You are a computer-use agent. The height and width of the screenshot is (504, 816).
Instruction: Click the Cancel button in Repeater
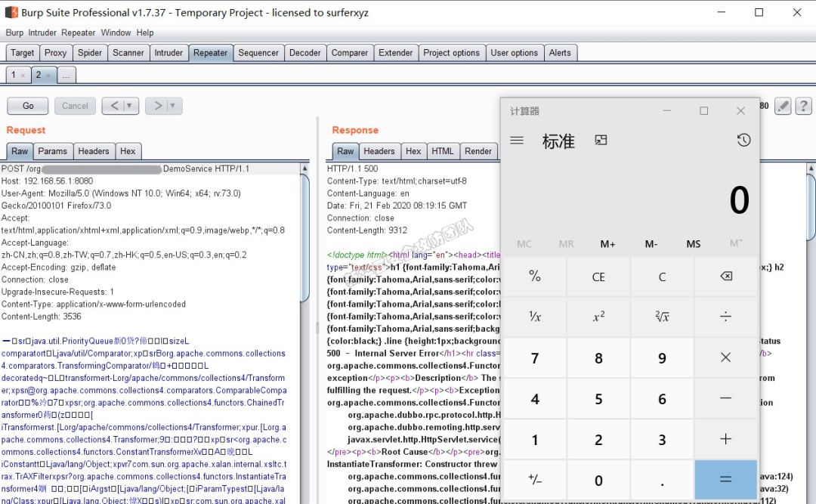(75, 106)
